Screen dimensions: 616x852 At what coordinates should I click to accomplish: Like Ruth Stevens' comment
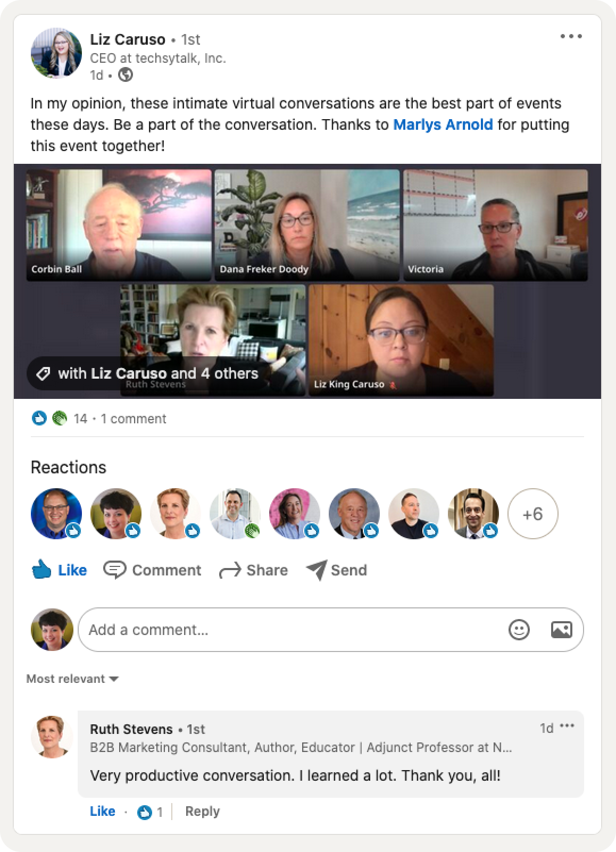(x=103, y=811)
